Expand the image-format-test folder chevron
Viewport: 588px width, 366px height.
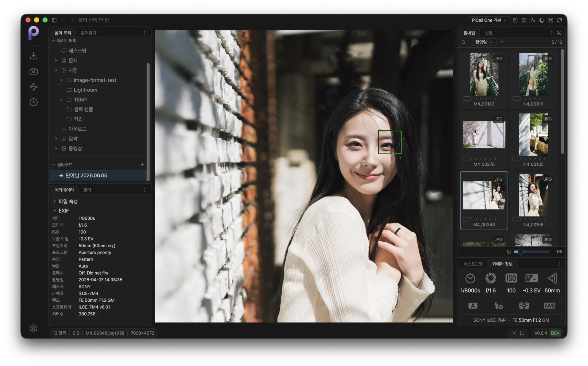61,80
